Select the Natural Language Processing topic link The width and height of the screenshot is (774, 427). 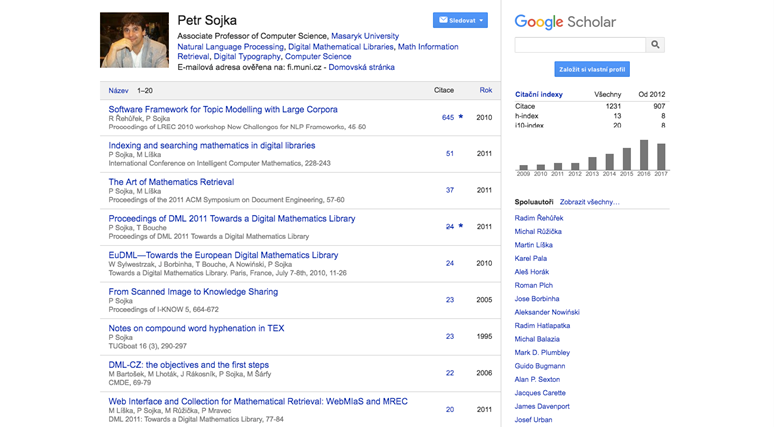230,46
